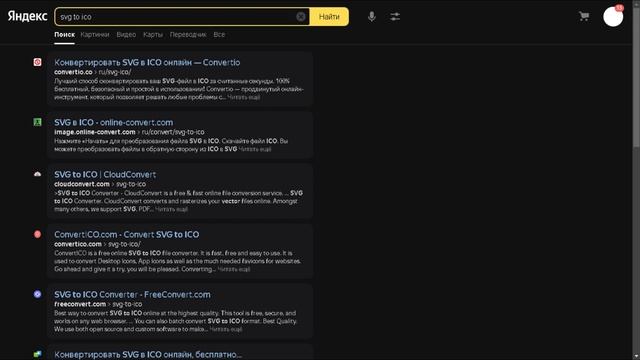Click the cloudconvert.com domain link
640x360 pixels.
pos(82,184)
